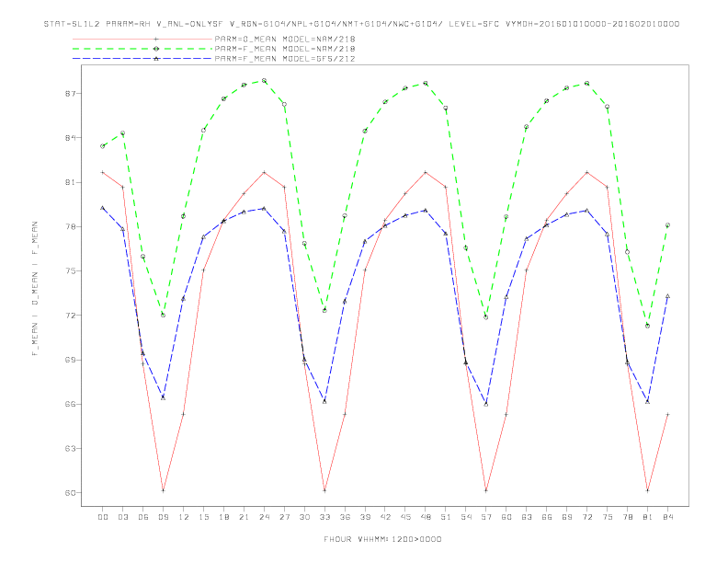Click x-axis forecast hour label 54

click(x=466, y=517)
